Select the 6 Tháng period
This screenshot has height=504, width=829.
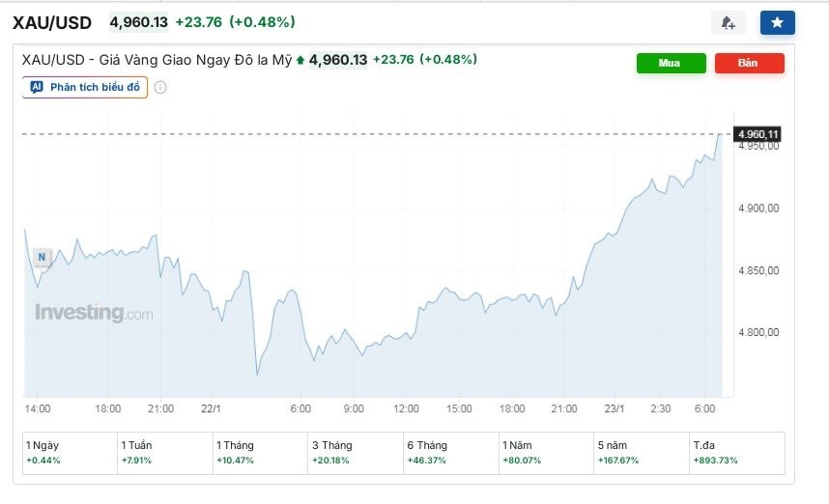click(449, 452)
